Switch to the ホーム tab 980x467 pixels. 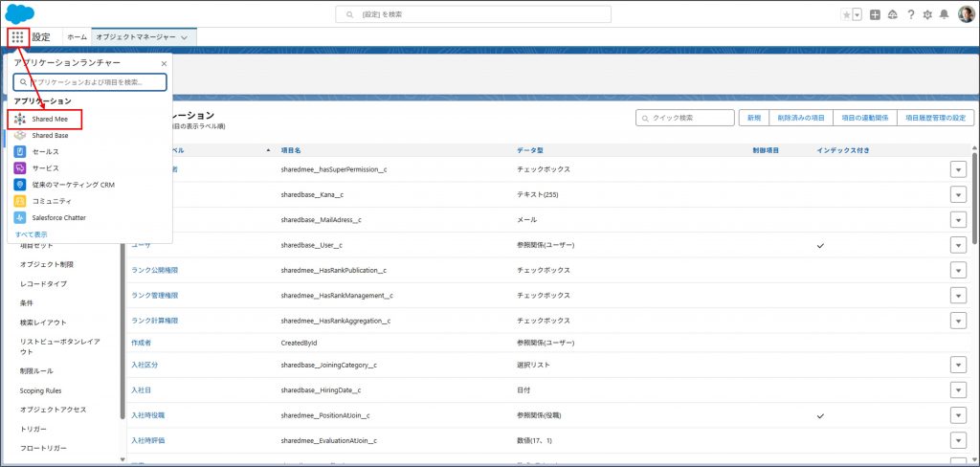point(77,36)
